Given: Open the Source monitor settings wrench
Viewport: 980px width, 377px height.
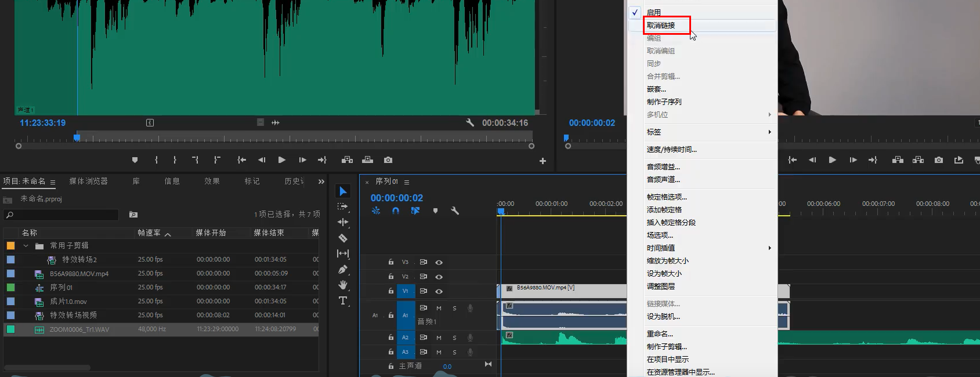Looking at the screenshot, I should (x=470, y=122).
